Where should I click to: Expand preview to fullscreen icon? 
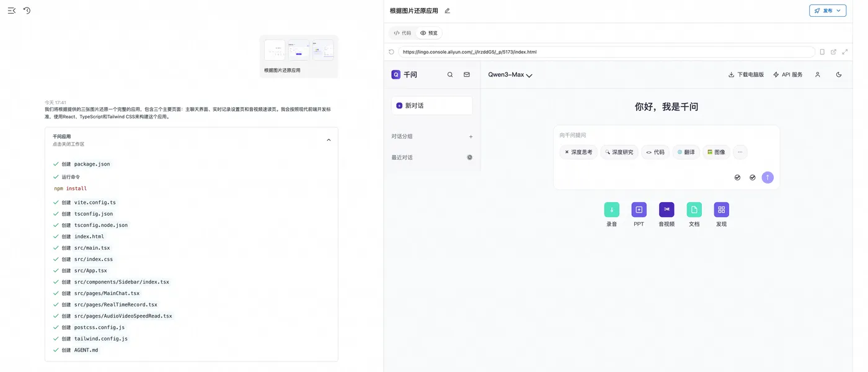pos(844,52)
